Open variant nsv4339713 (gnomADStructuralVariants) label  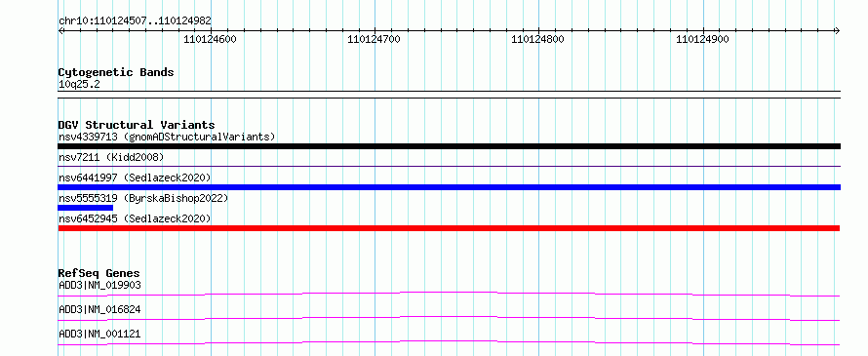tap(167, 137)
